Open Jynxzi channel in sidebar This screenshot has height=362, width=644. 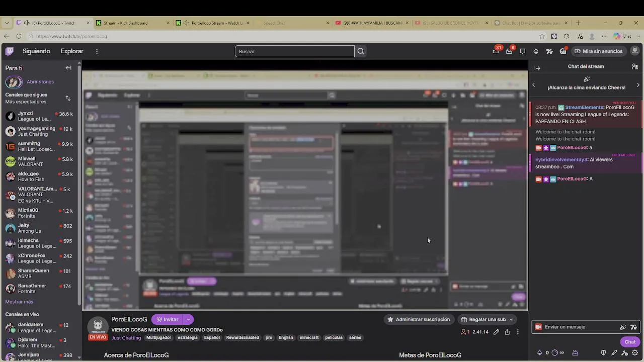pos(39,116)
